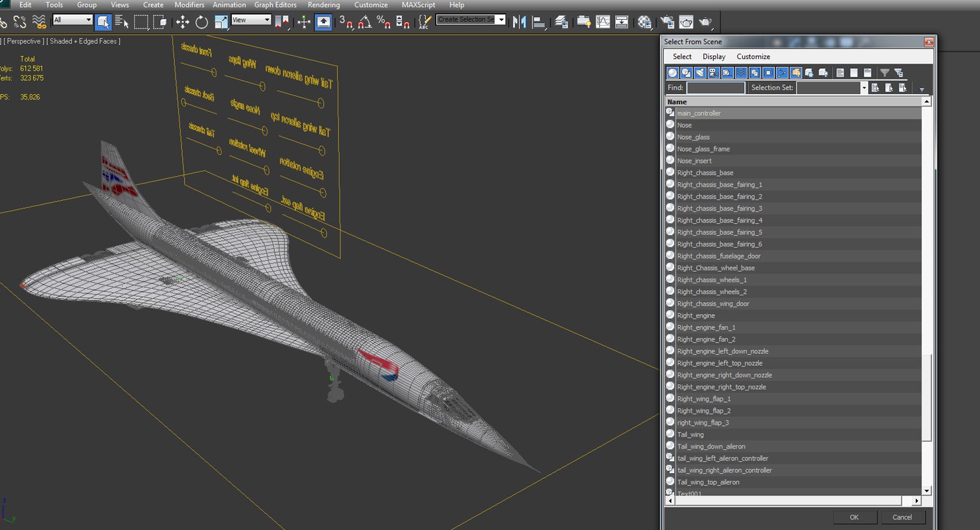Click the Name column header
Viewport: 980px width, 530px height.
click(x=793, y=102)
